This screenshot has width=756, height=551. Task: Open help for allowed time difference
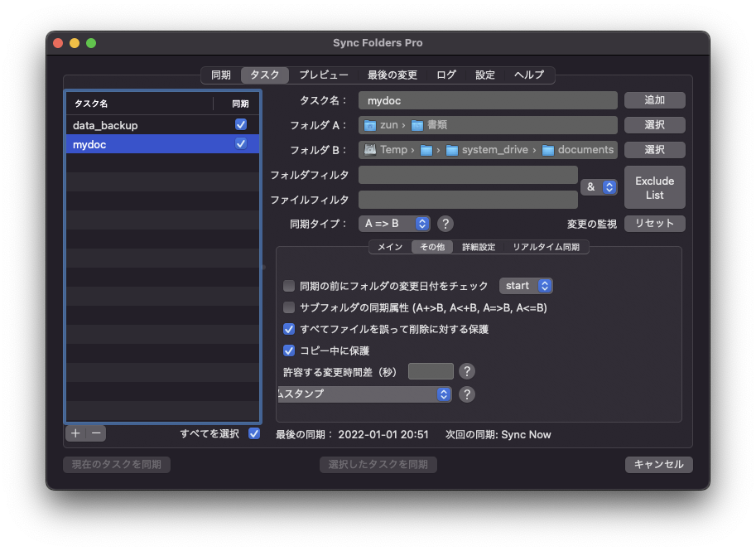(x=467, y=371)
